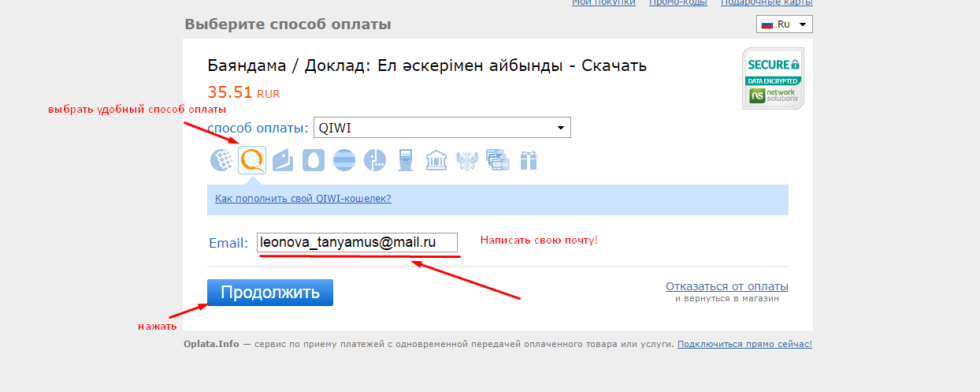980x392 pixels.
Task: Expand the Ru language selector
Action: (784, 24)
